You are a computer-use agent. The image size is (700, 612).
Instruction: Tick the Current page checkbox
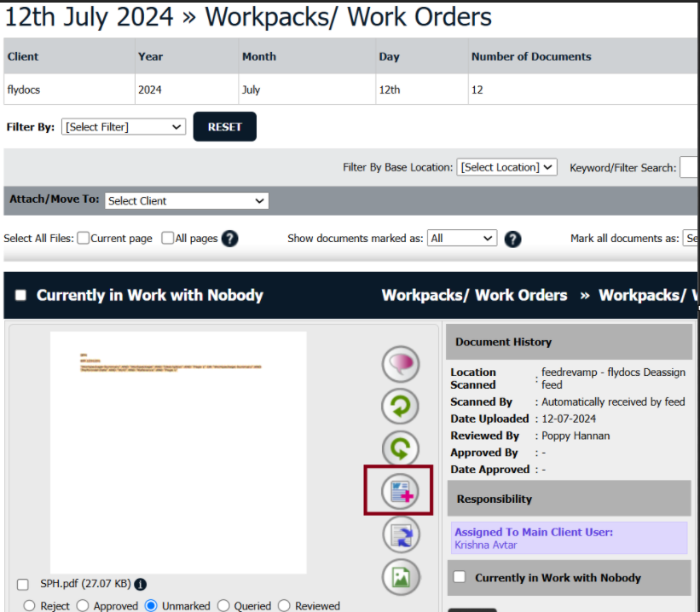(83, 238)
